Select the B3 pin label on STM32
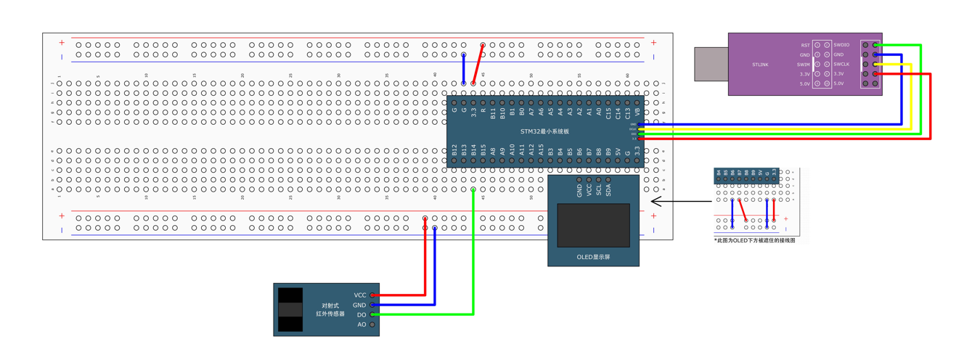Image resolution: width=980 pixels, height=344 pixels. pyautogui.click(x=550, y=152)
